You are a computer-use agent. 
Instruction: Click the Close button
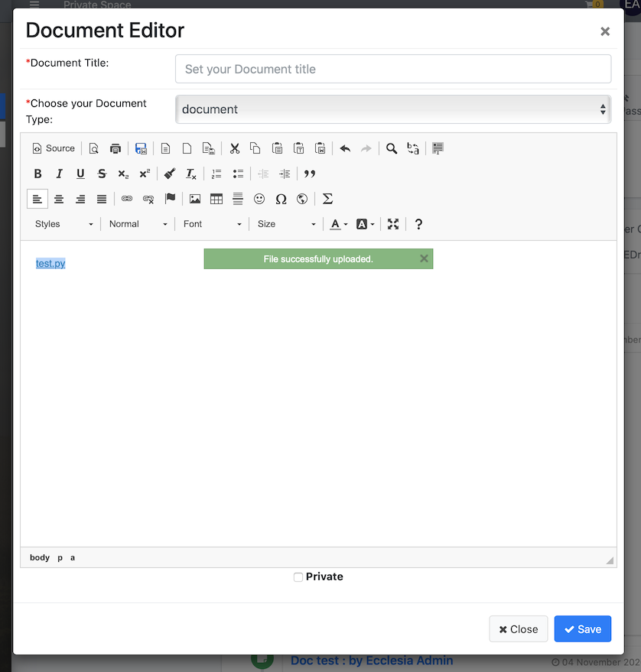point(519,629)
